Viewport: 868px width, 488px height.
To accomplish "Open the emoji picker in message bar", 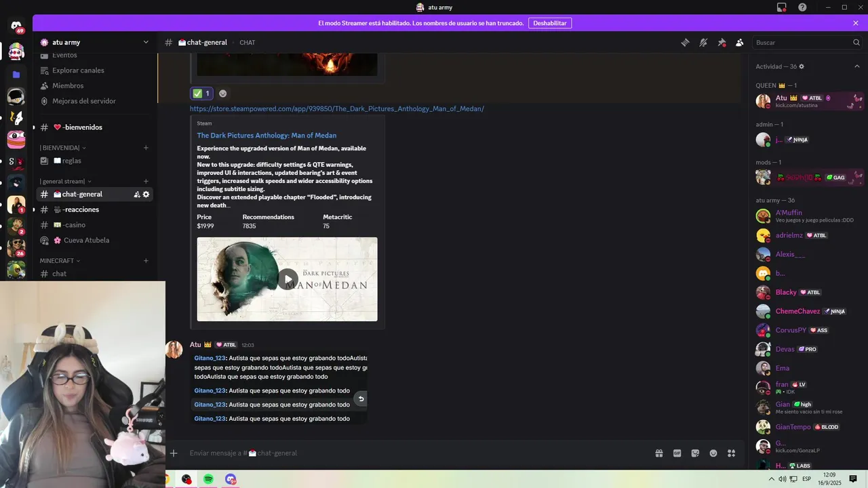I will click(713, 453).
